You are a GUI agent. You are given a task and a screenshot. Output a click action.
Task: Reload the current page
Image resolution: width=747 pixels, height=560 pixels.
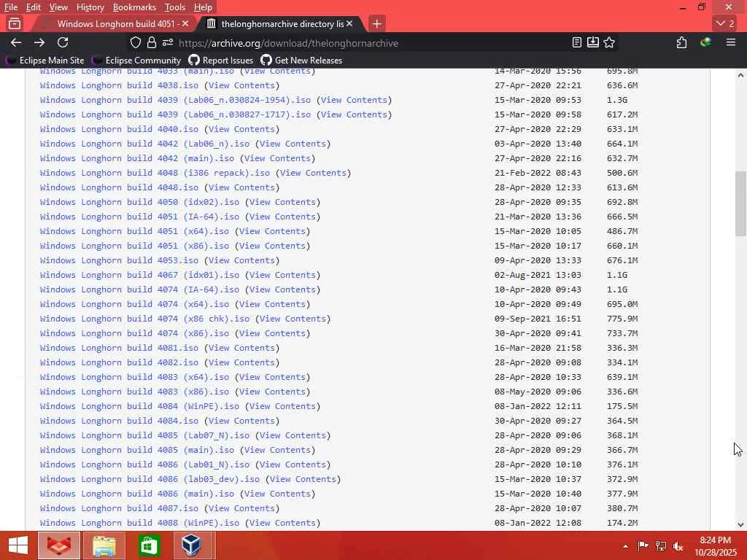[63, 43]
